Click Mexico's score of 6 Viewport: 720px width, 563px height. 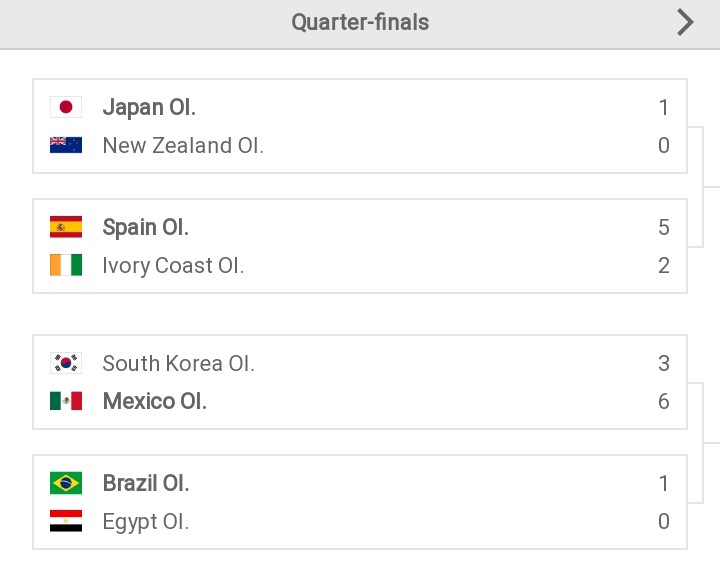(664, 401)
